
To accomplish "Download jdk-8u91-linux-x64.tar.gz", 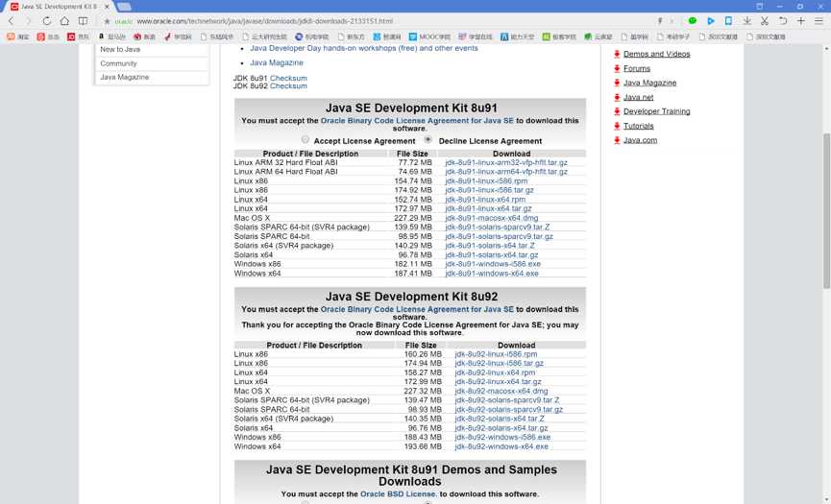I will (488, 208).
